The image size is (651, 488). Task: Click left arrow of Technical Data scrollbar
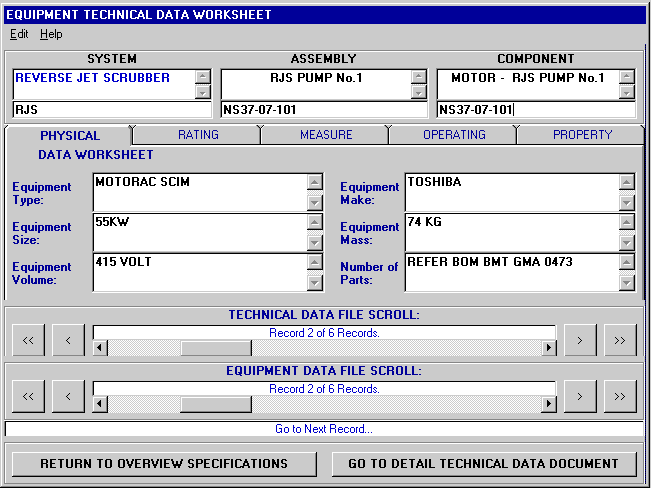pyautogui.click(x=100, y=348)
